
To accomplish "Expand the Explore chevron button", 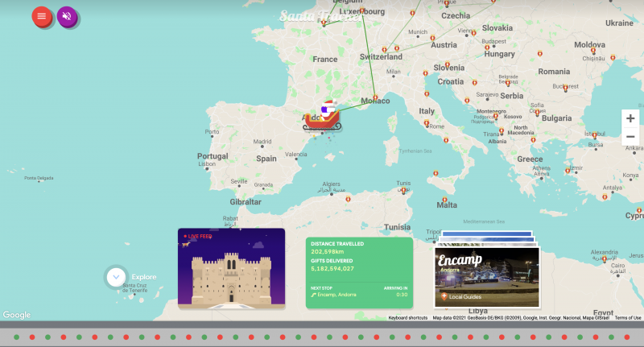I will click(116, 277).
